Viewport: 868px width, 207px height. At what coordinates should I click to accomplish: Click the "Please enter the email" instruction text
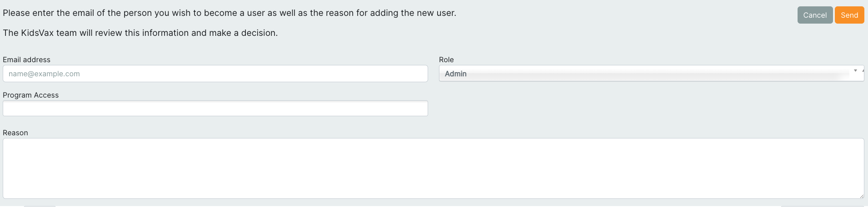(229, 13)
